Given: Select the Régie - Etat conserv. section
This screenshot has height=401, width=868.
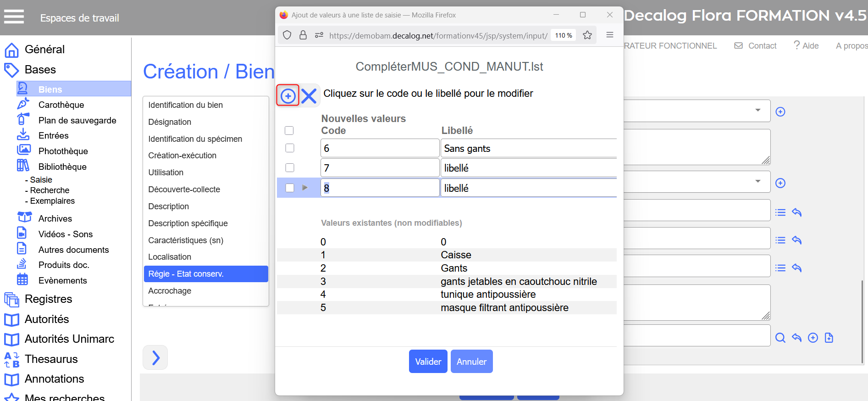Looking at the screenshot, I should pos(205,274).
